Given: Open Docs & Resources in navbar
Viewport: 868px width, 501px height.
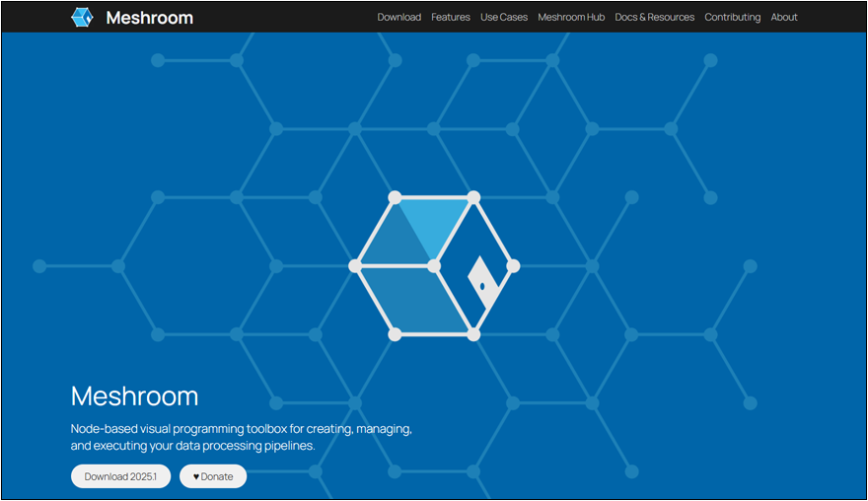Looking at the screenshot, I should [x=654, y=17].
